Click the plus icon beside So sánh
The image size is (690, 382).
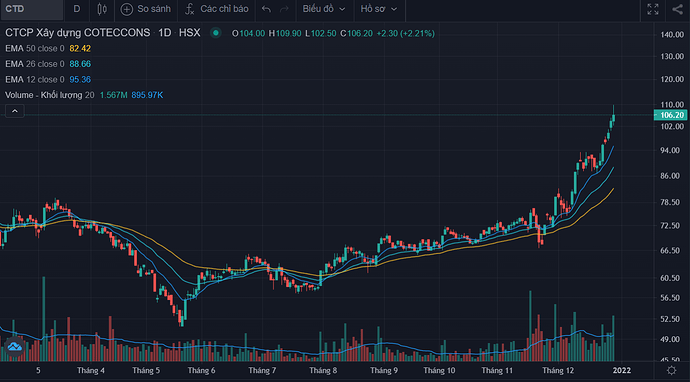(127, 9)
